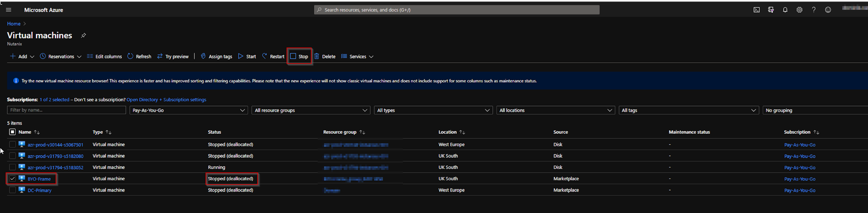Sort by the Subscription column arrows
This screenshot has width=868, height=213.
pyautogui.click(x=816, y=132)
